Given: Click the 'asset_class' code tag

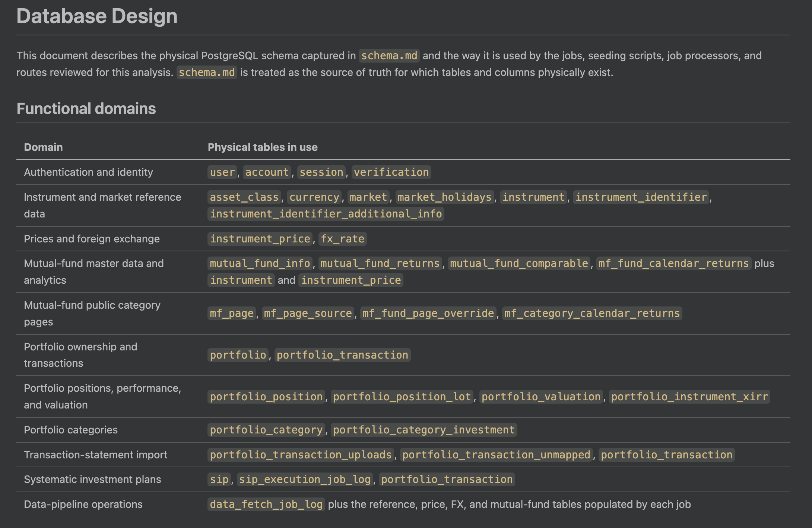Looking at the screenshot, I should click(x=244, y=197).
